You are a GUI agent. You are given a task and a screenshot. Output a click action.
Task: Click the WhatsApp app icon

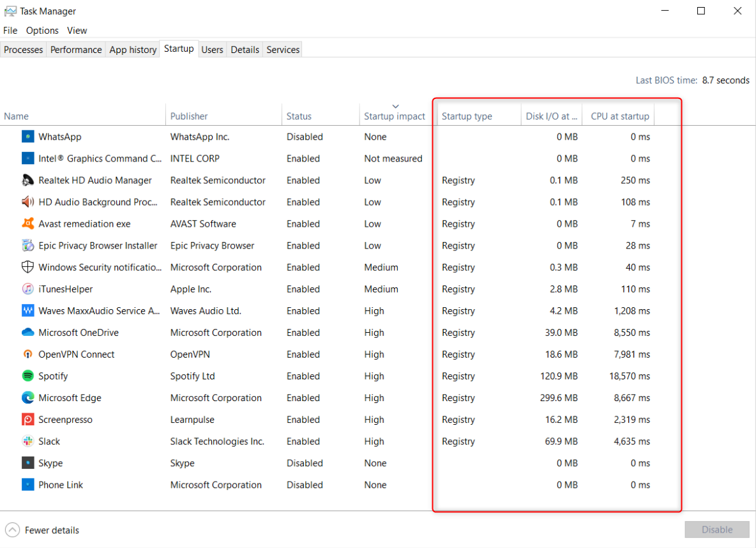point(28,137)
